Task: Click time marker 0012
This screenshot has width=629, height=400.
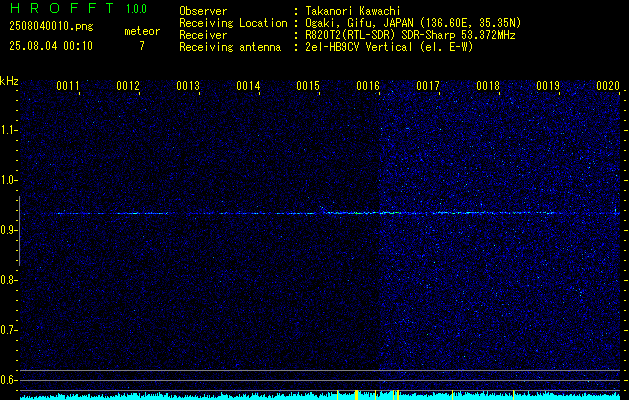Action: coord(128,86)
